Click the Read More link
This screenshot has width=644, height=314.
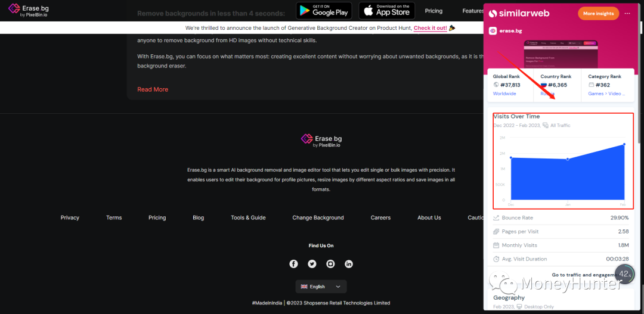[x=153, y=89]
